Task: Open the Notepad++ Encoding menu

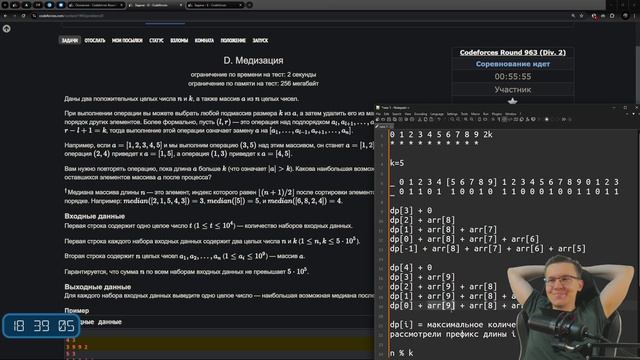Action: coord(420,114)
